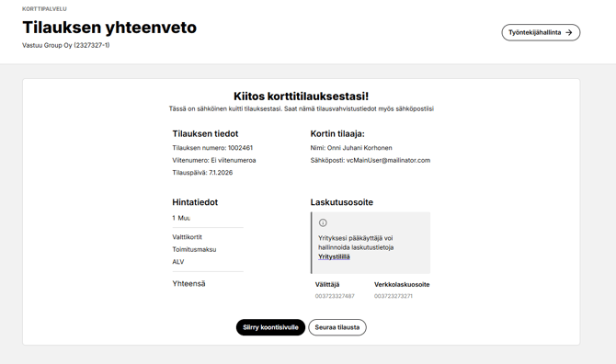Click 'Kiitos korttitilauksestasi!' heading
Screen dimensions: 616x364
pyautogui.click(x=302, y=97)
